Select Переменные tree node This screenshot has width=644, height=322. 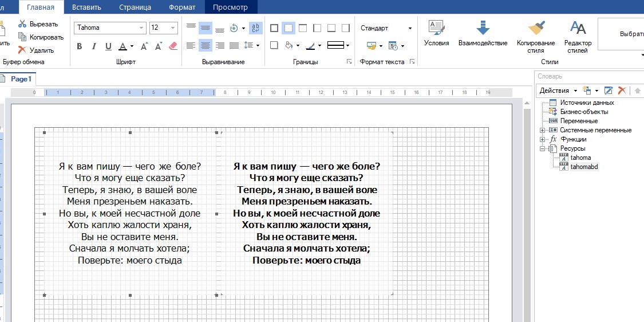[579, 121]
